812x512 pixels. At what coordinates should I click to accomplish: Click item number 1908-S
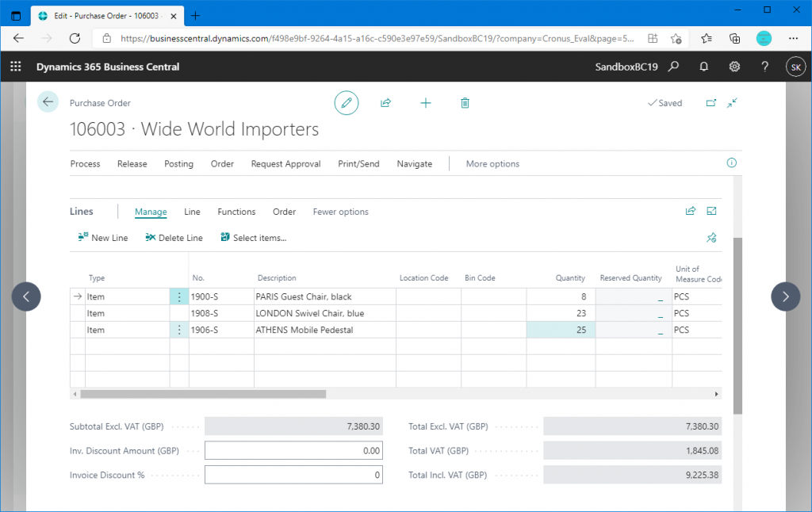205,313
